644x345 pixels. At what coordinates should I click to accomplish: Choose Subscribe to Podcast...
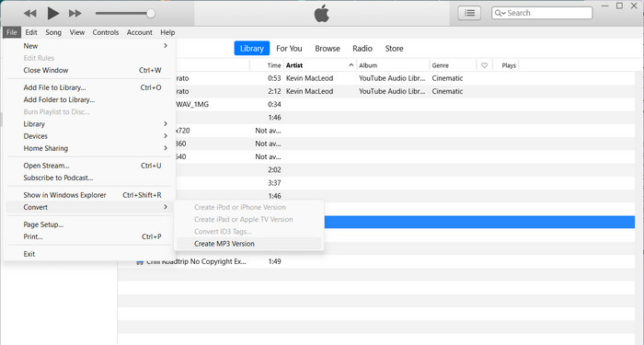pos(88,178)
